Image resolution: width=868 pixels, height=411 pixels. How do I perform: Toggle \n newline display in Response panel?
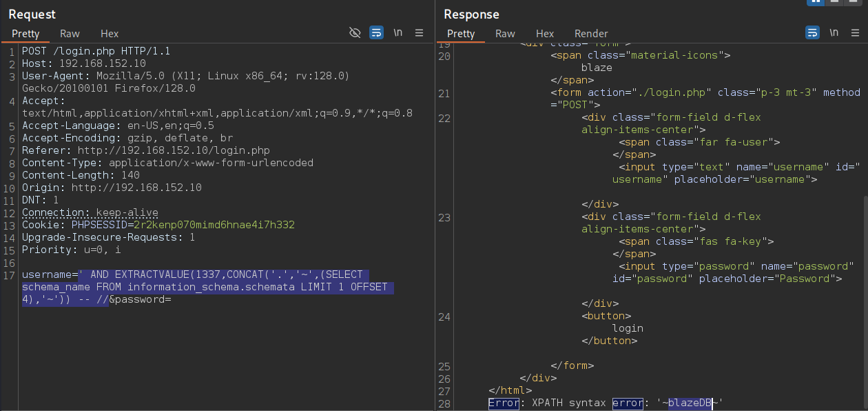(834, 32)
